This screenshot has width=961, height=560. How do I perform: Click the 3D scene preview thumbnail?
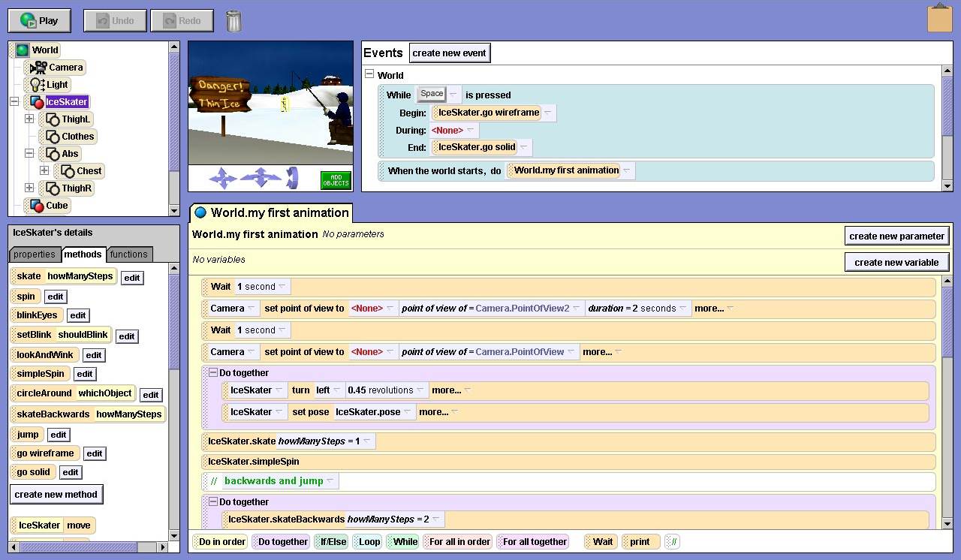(270, 103)
